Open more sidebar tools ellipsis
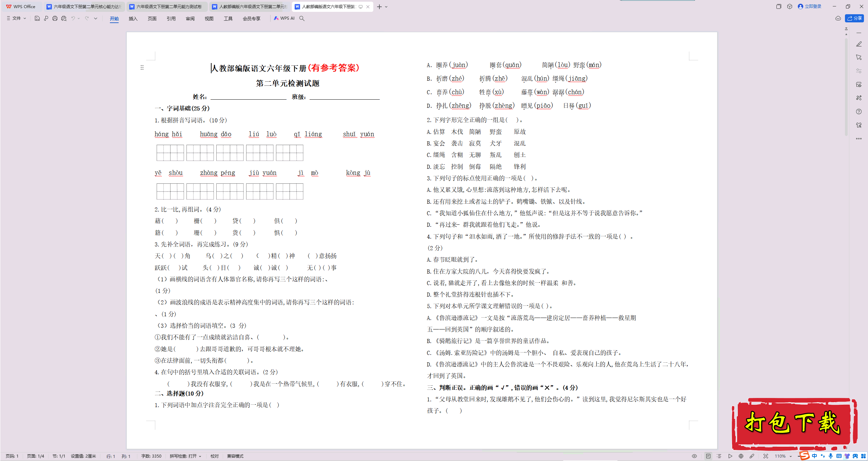This screenshot has height=461, width=868. tap(859, 139)
